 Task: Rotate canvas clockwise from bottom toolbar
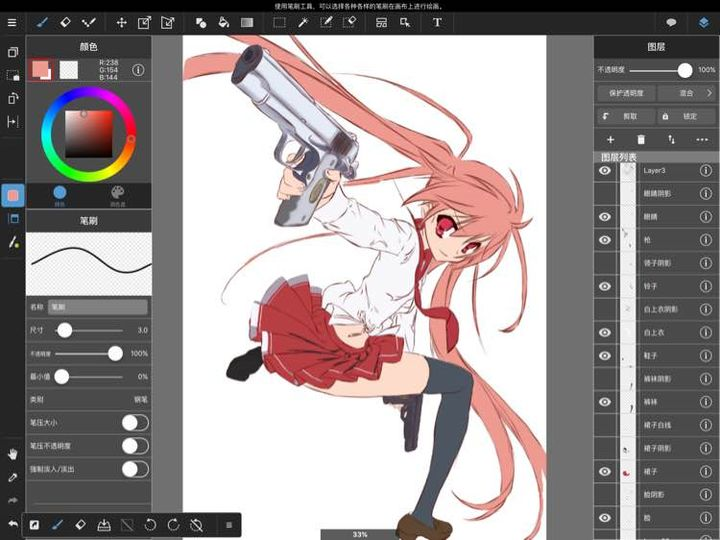pyautogui.click(x=173, y=525)
